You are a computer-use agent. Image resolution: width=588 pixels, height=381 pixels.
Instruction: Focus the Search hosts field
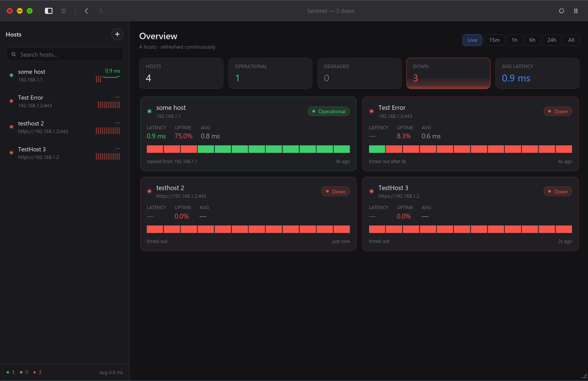65,54
